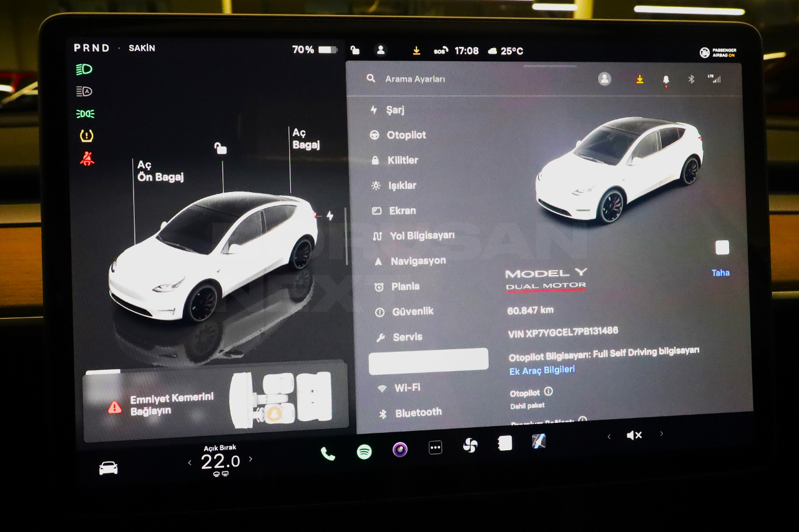
Task: Select the Kilitler locks menu
Action: coord(395,160)
